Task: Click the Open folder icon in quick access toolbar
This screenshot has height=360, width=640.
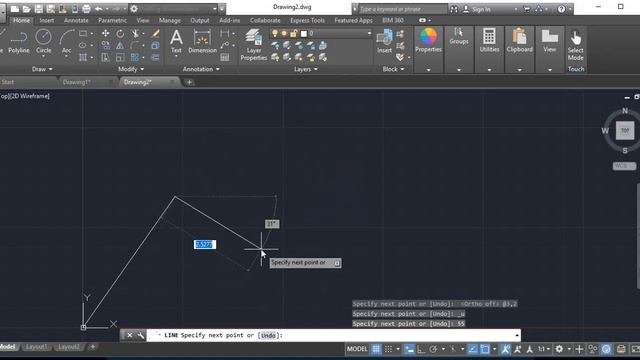Action: point(27,9)
